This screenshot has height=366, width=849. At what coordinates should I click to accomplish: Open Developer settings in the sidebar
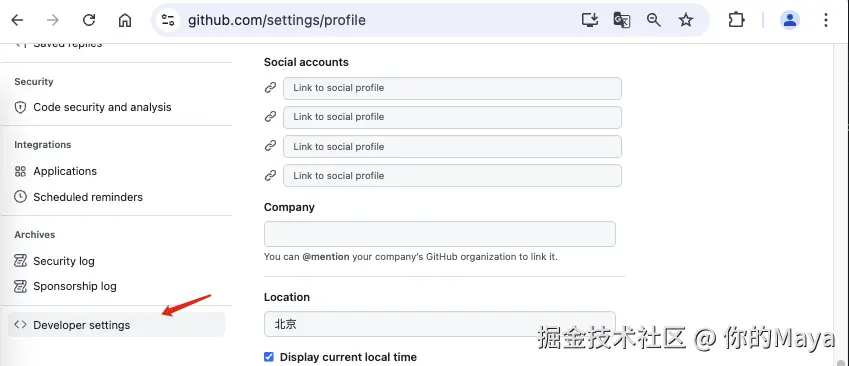[x=116, y=325]
